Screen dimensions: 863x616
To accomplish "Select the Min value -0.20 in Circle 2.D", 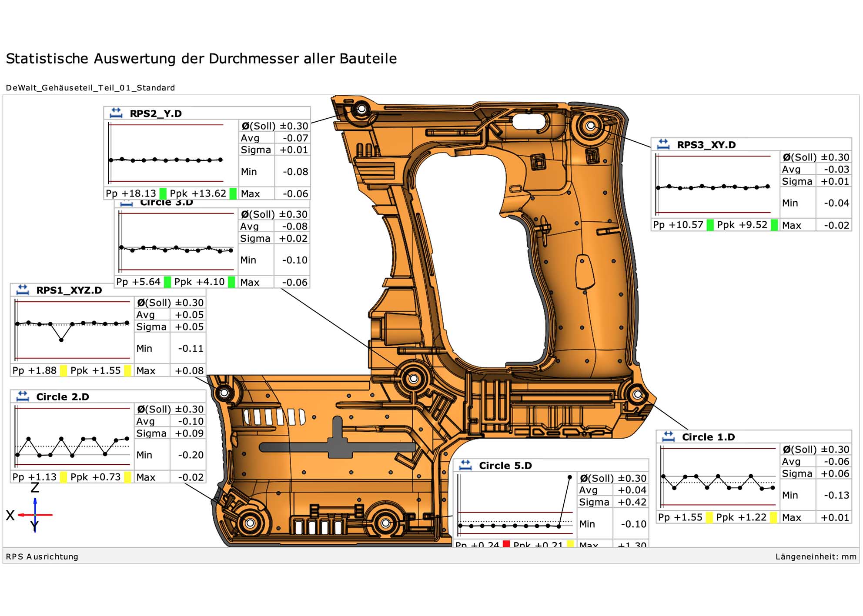I will pos(191,455).
